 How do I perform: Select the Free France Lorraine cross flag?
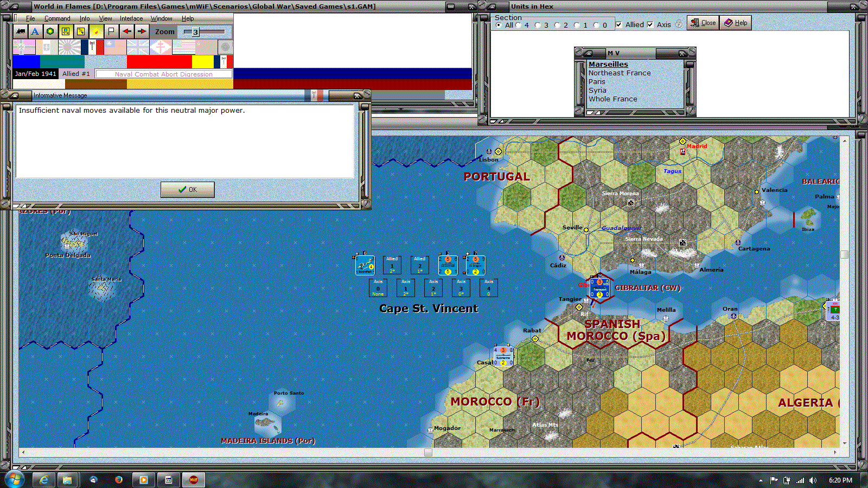(x=161, y=47)
